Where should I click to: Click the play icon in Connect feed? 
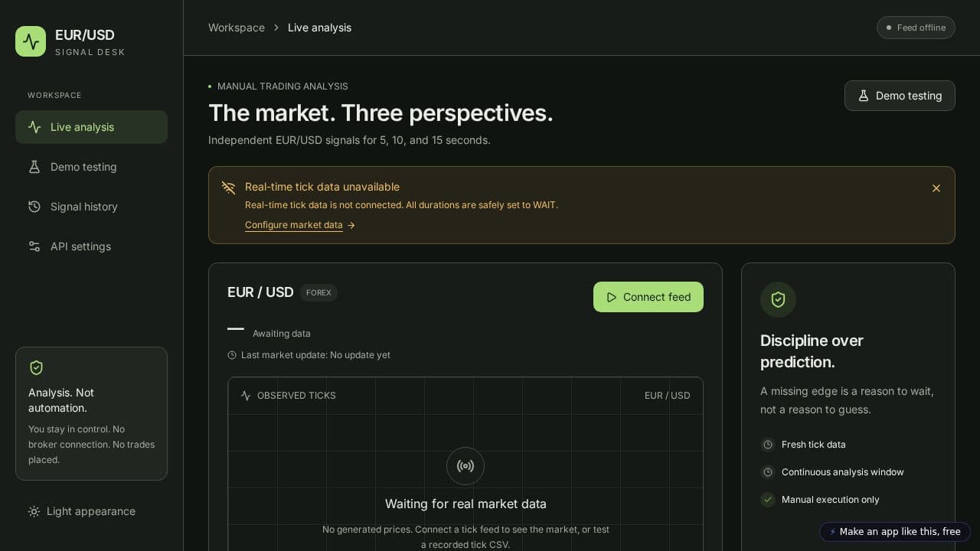(x=612, y=297)
